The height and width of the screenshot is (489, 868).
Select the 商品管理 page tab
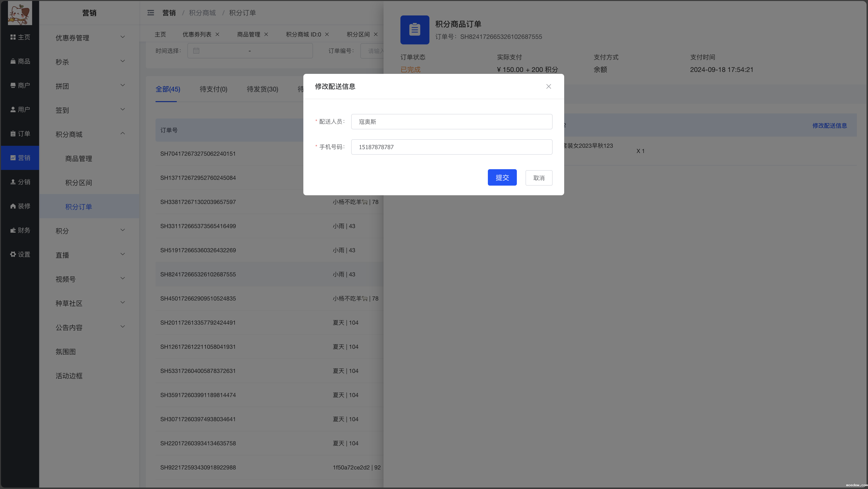click(248, 34)
